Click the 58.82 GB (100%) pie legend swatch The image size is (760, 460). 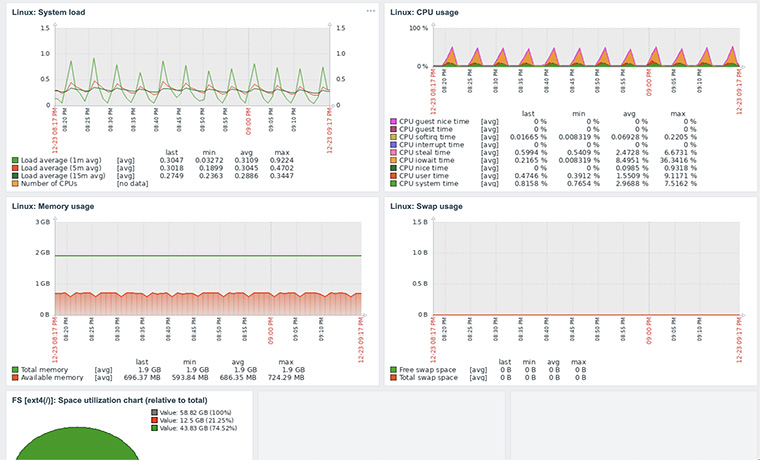pos(152,411)
